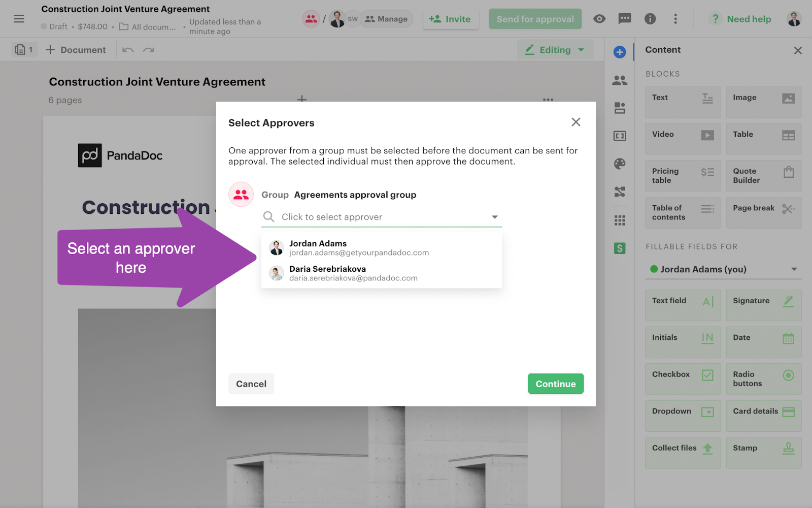Viewport: 812px width, 508px height.
Task: Redo the last action
Action: pos(149,50)
